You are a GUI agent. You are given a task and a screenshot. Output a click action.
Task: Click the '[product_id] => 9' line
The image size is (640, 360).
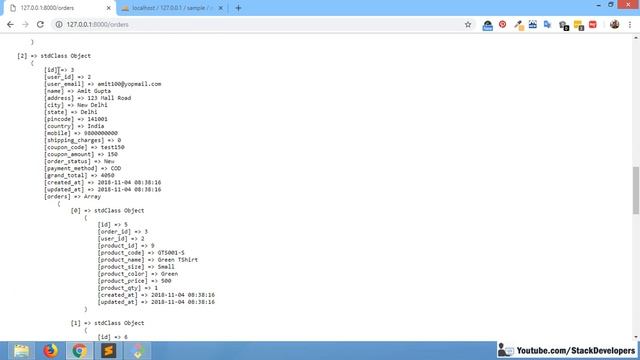point(126,246)
